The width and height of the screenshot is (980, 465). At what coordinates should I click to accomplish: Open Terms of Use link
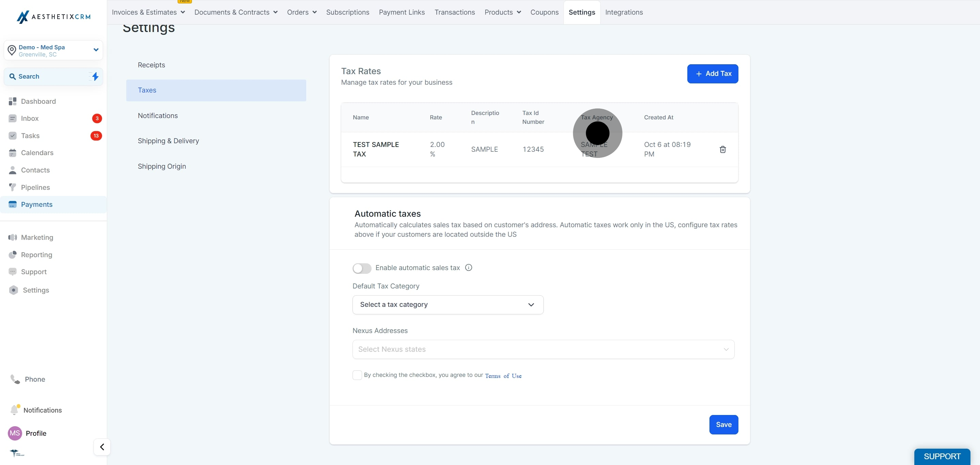503,376
